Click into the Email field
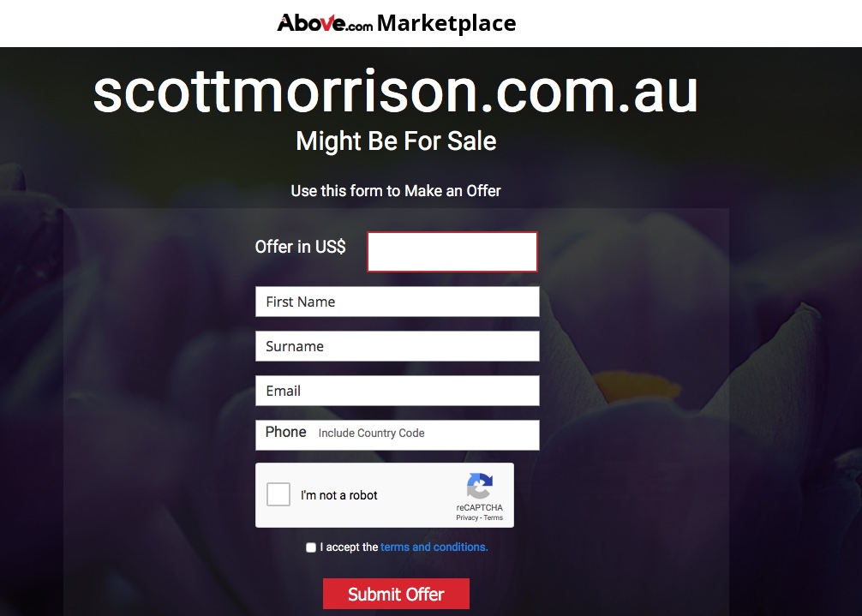Viewport: 862px width, 616px height. tap(397, 391)
